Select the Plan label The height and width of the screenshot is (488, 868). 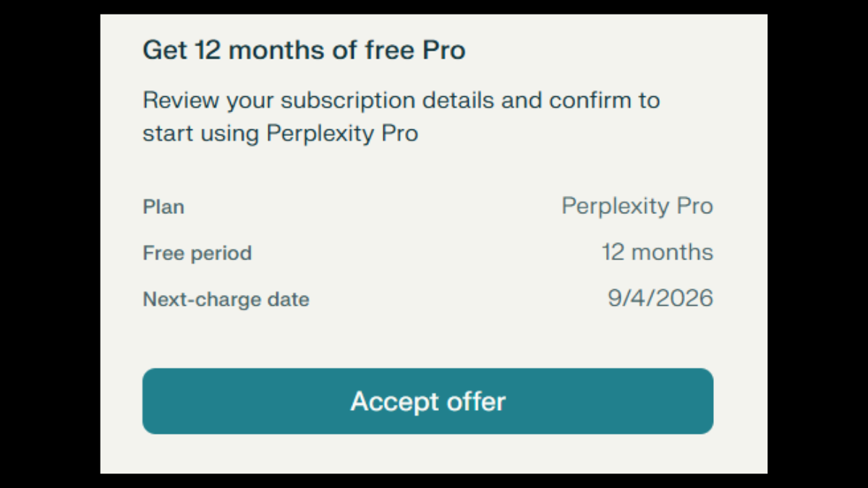click(x=163, y=207)
